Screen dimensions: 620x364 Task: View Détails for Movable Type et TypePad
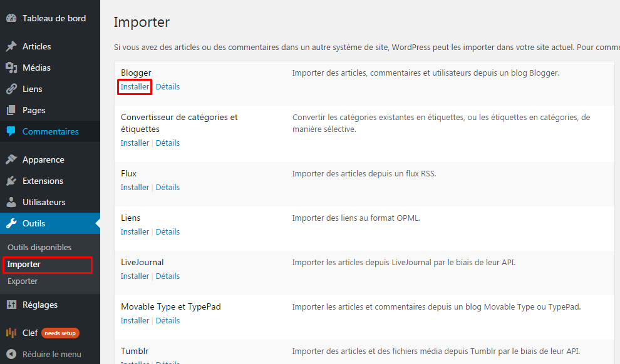click(x=167, y=320)
